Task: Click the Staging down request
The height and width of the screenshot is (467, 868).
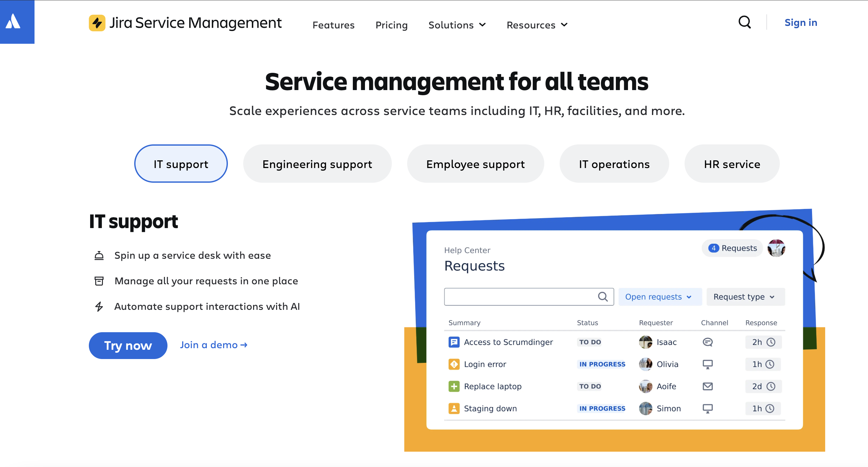Action: (490, 409)
